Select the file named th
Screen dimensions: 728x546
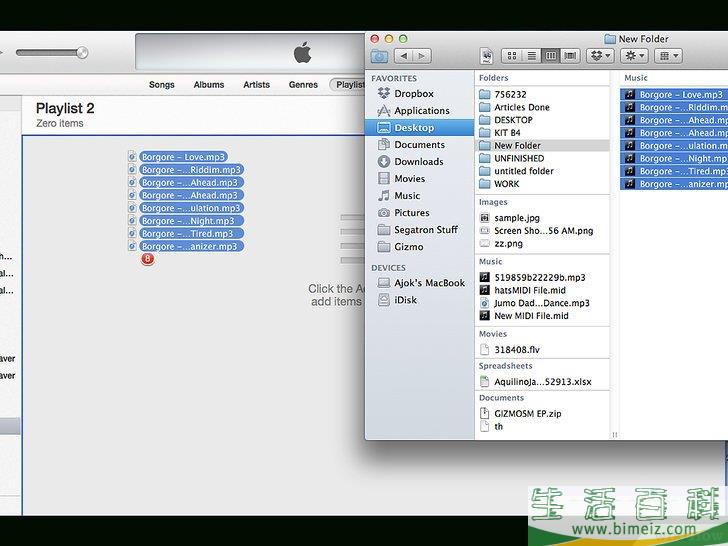click(x=542, y=426)
